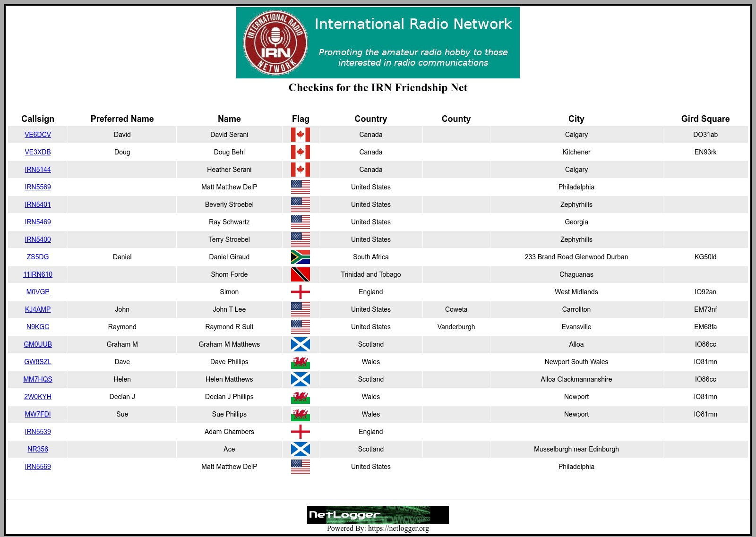Click England flag in Simon's row

point(300,292)
